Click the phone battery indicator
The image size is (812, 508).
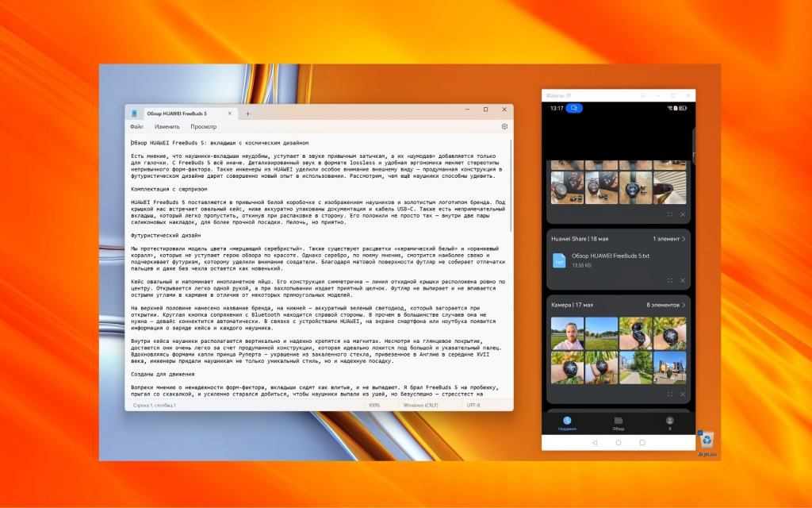click(683, 108)
